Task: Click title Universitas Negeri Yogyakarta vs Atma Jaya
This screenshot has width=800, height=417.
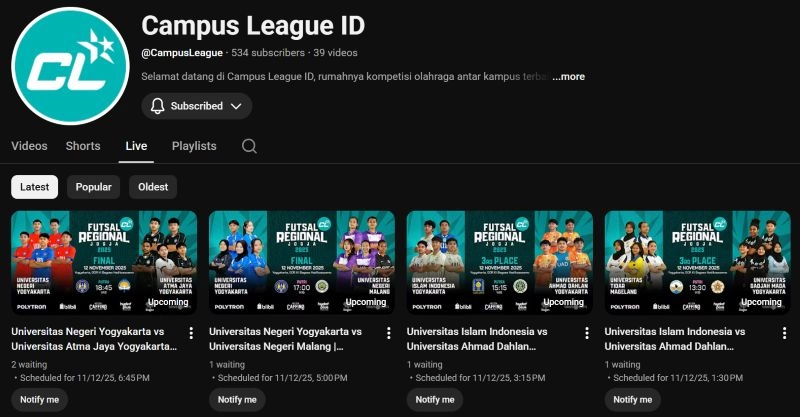Action: [x=94, y=339]
